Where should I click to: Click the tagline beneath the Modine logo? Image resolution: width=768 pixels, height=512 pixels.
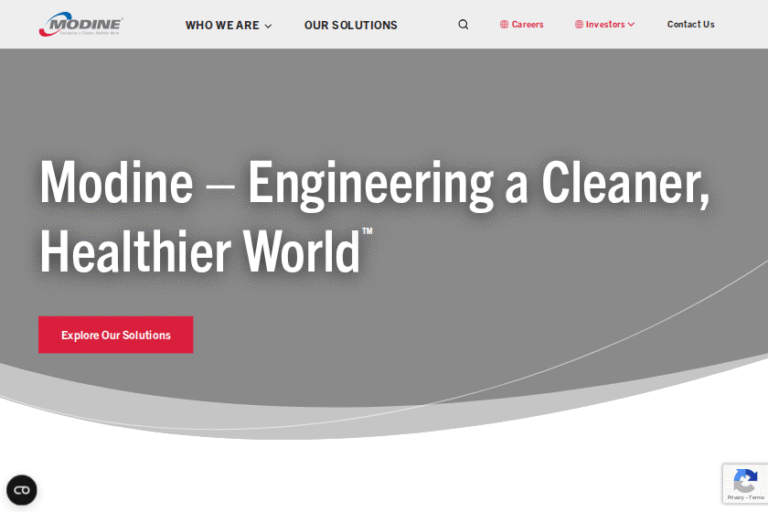pyautogui.click(x=80, y=34)
